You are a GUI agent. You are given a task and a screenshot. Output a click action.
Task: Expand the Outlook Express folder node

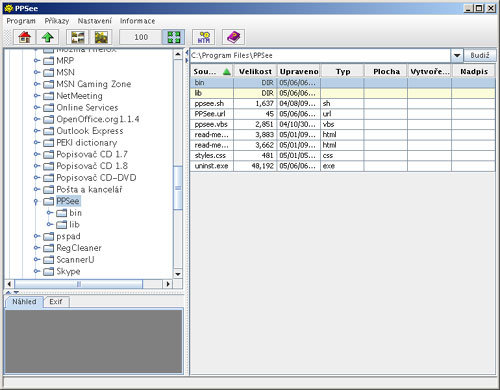37,131
